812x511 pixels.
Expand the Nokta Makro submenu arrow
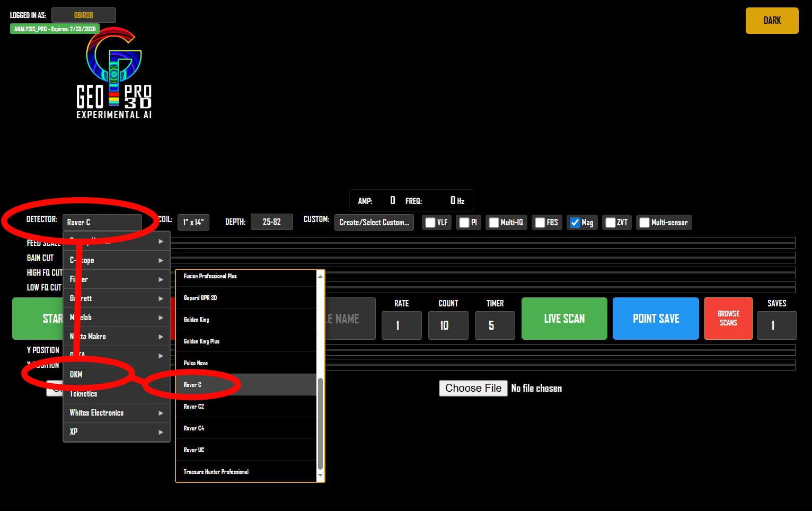pyautogui.click(x=161, y=337)
